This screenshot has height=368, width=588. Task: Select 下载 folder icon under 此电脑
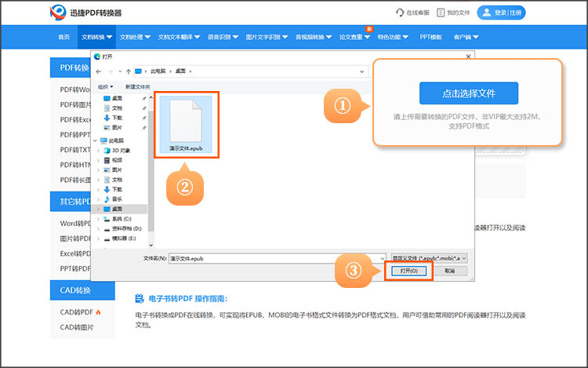[x=107, y=189]
